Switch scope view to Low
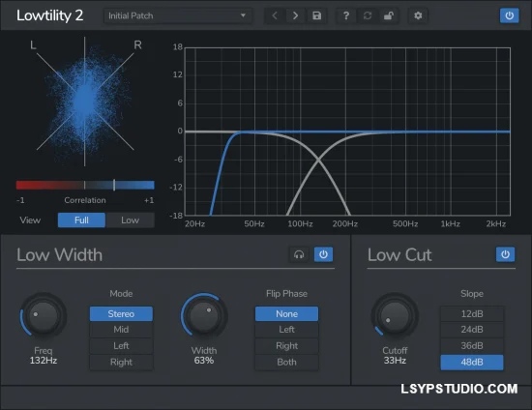Viewport: 532px width, 410px height. coord(130,220)
